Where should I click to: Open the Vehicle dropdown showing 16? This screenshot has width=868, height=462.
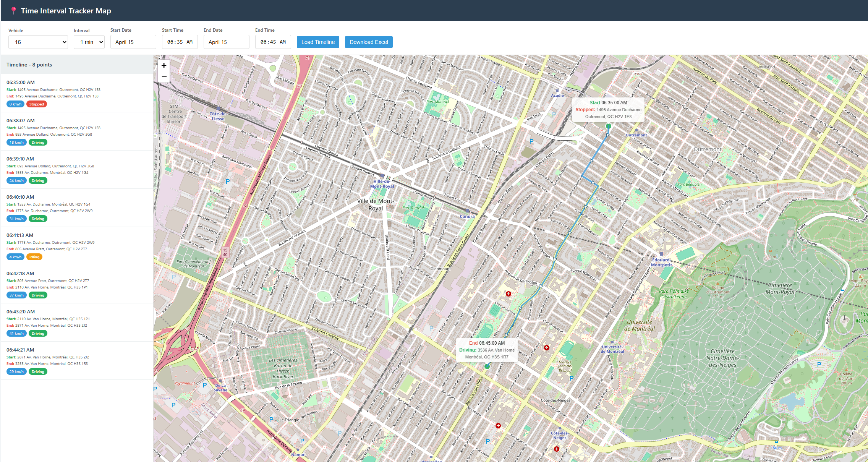coord(38,42)
